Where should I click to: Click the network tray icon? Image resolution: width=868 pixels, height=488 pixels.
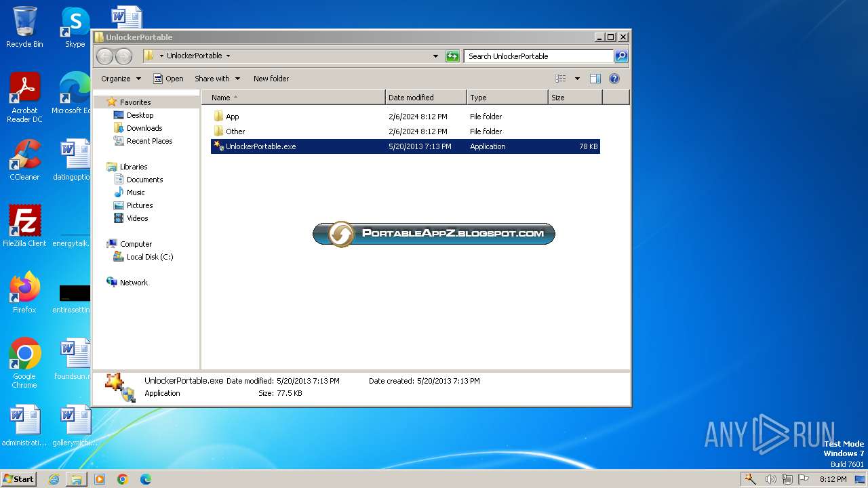[787, 479]
